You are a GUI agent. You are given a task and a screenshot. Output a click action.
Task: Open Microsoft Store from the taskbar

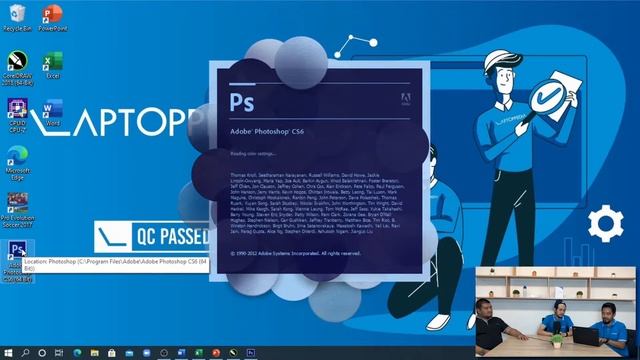pos(111,353)
